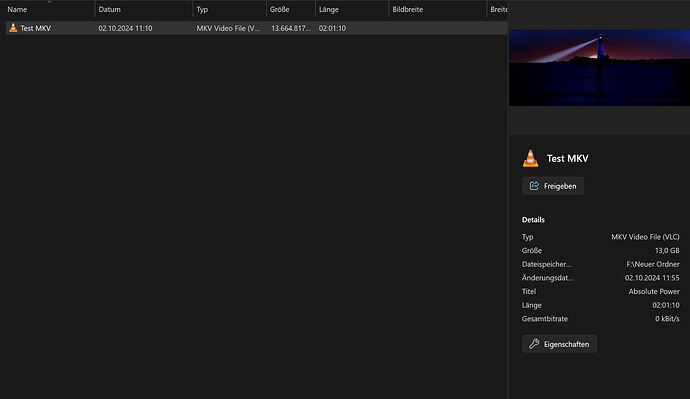The width and height of the screenshot is (690, 399).
Task: Click the Dateispeicher... label
Action: point(547,264)
